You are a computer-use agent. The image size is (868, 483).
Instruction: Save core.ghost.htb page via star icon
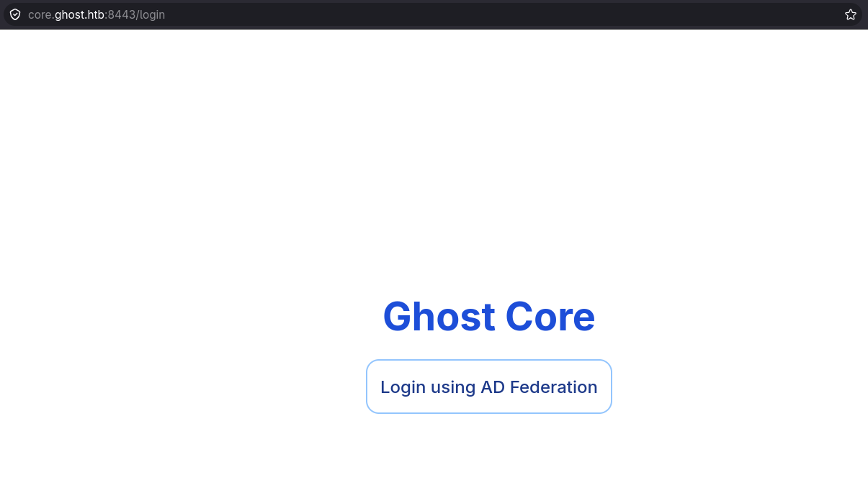(850, 14)
